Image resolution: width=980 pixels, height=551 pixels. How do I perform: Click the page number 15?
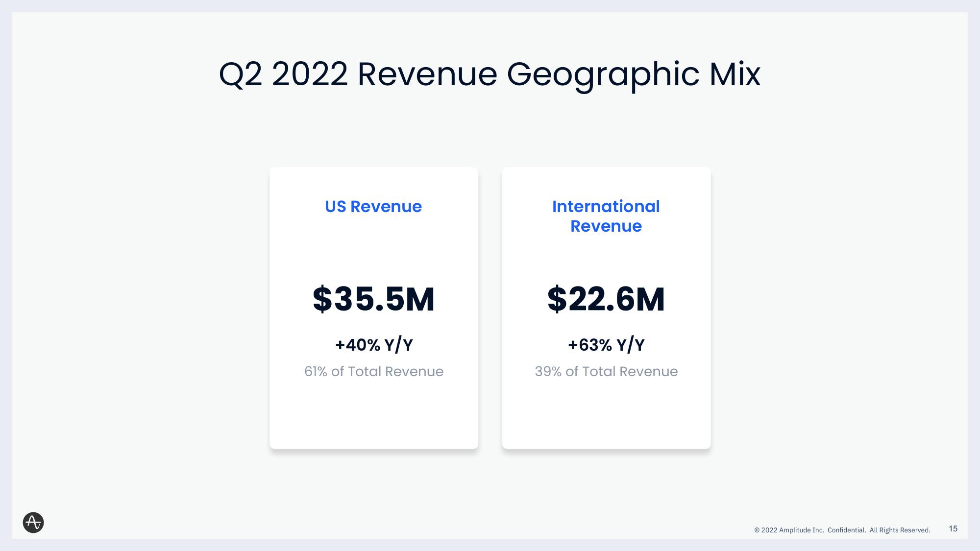point(953,528)
